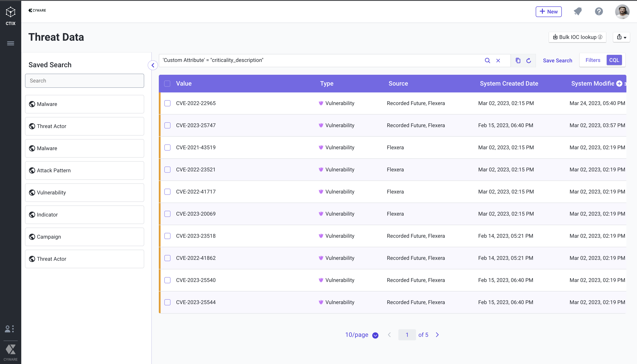Click the CTIX logo icon
The height and width of the screenshot is (364, 637).
(x=10, y=12)
